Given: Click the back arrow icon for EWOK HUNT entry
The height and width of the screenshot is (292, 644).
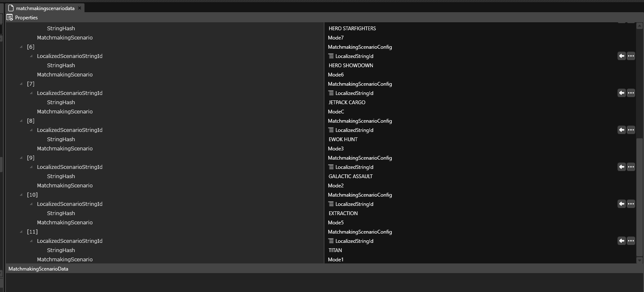Looking at the screenshot, I should (621, 130).
